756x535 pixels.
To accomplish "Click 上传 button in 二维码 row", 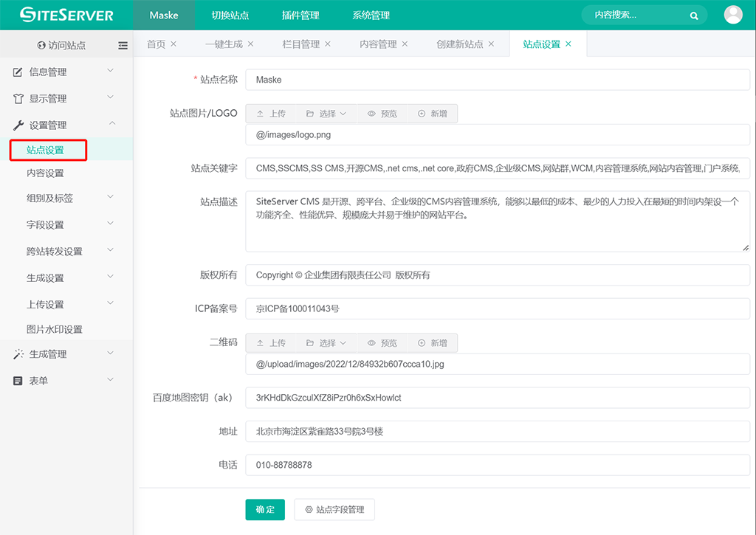I will [x=271, y=343].
